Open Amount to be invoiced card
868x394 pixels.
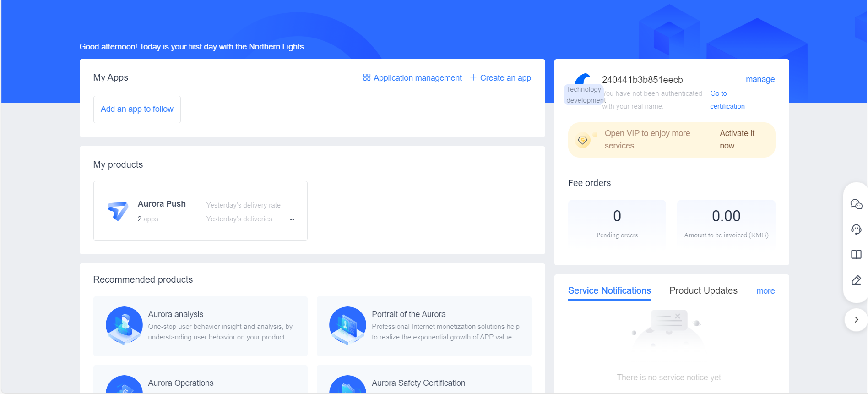tap(726, 224)
